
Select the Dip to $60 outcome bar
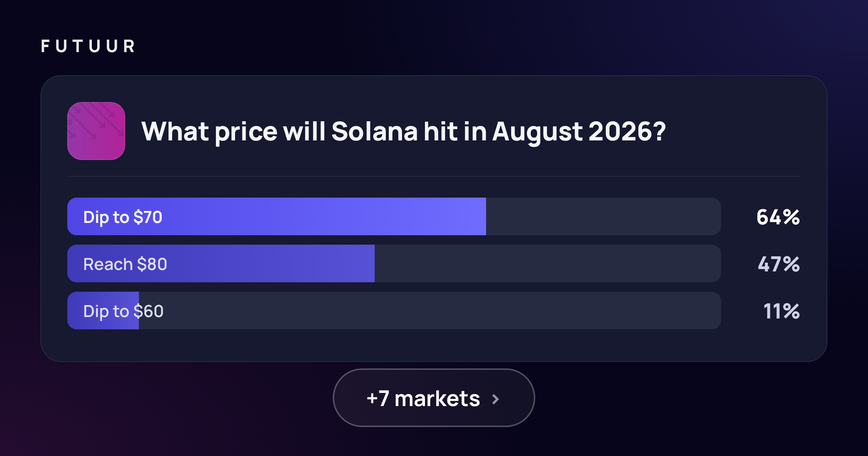coord(394,311)
